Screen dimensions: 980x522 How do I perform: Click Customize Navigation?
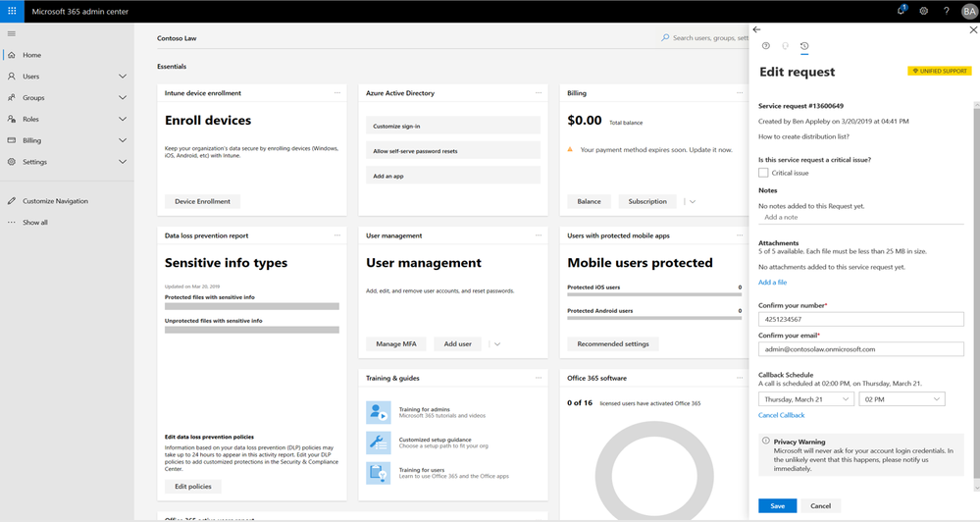click(55, 201)
